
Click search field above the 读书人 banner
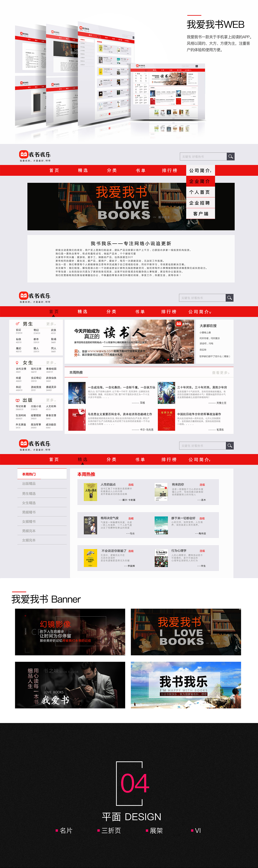point(202,298)
